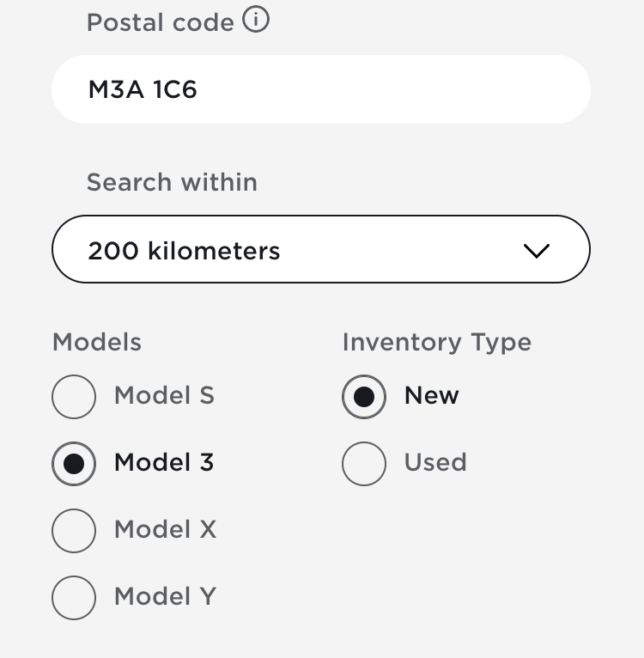Screen dimensions: 644x658
Task: Click the selected Model 3 radio circle
Action: pos(74,464)
